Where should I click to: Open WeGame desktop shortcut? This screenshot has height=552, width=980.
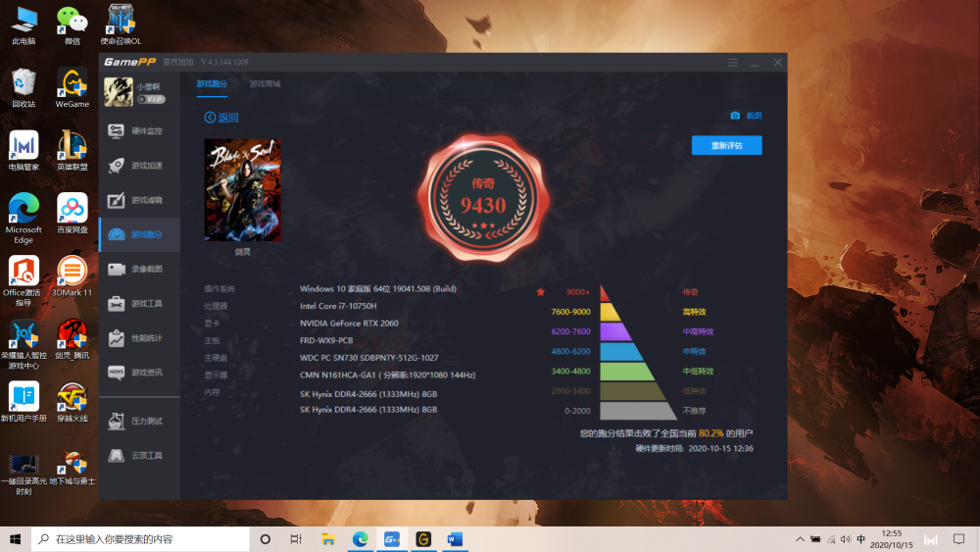point(72,87)
